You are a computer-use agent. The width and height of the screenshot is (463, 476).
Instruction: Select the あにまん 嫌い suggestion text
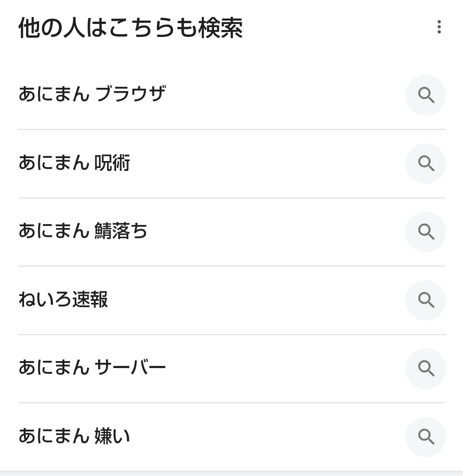(74, 437)
